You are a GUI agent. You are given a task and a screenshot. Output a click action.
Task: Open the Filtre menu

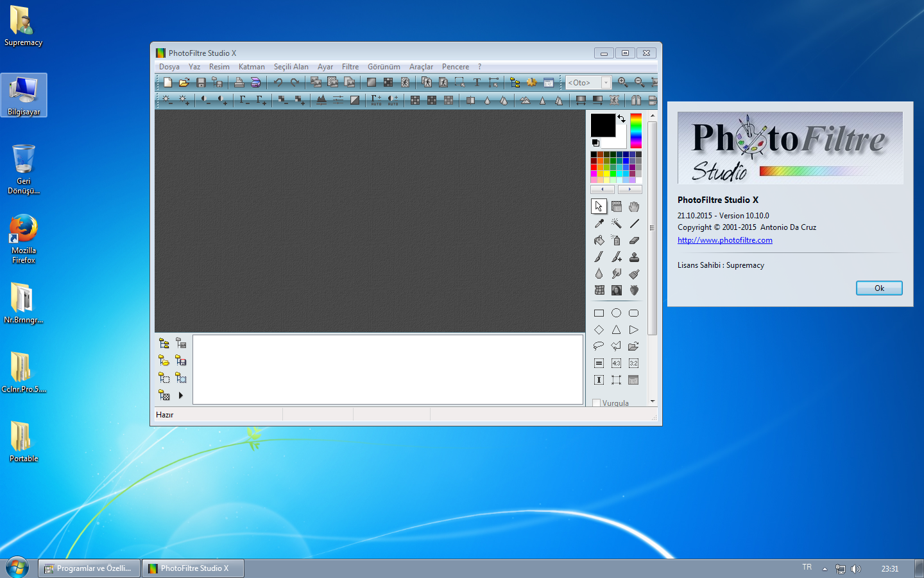[x=350, y=67]
